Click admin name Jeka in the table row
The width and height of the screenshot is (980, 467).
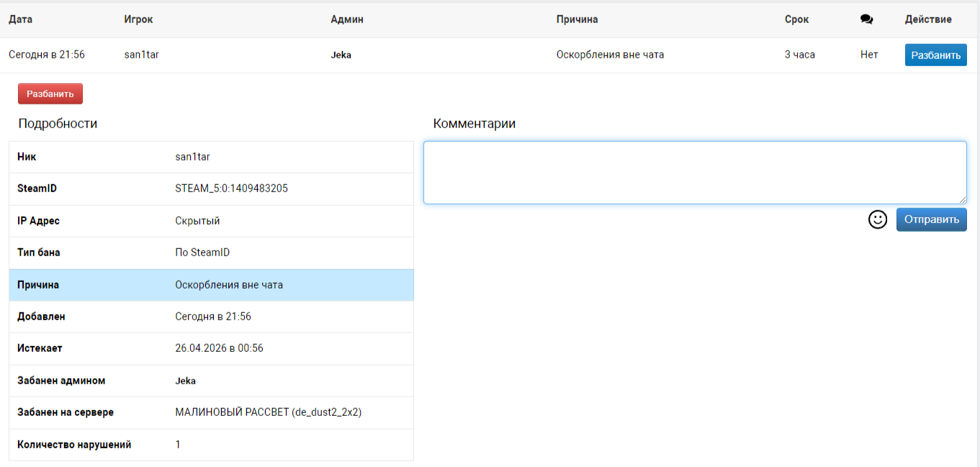[x=341, y=55]
